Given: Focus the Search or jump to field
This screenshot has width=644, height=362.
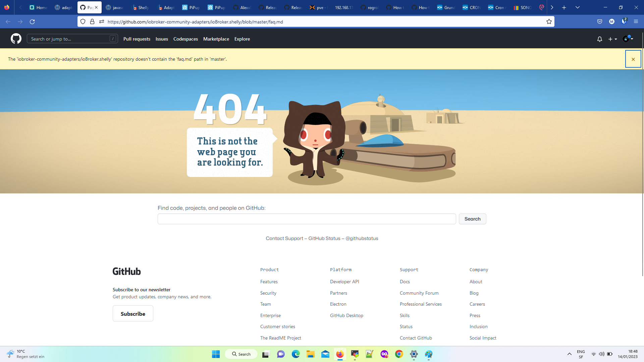Looking at the screenshot, I should (x=72, y=39).
